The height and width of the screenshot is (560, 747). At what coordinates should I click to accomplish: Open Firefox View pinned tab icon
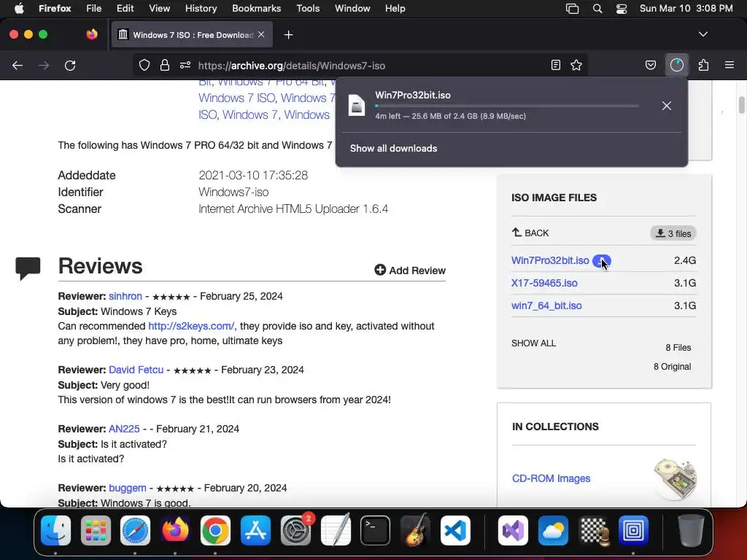92,34
